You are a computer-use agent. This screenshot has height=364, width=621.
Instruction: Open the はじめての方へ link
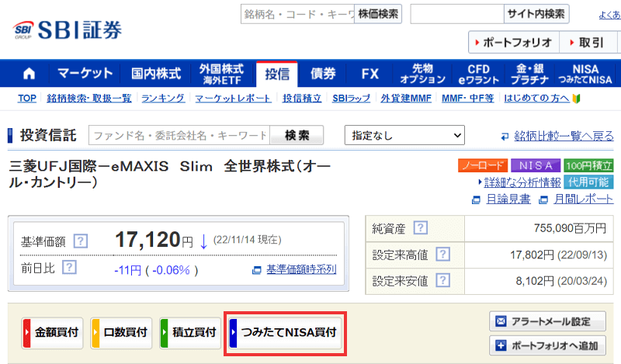point(536,99)
